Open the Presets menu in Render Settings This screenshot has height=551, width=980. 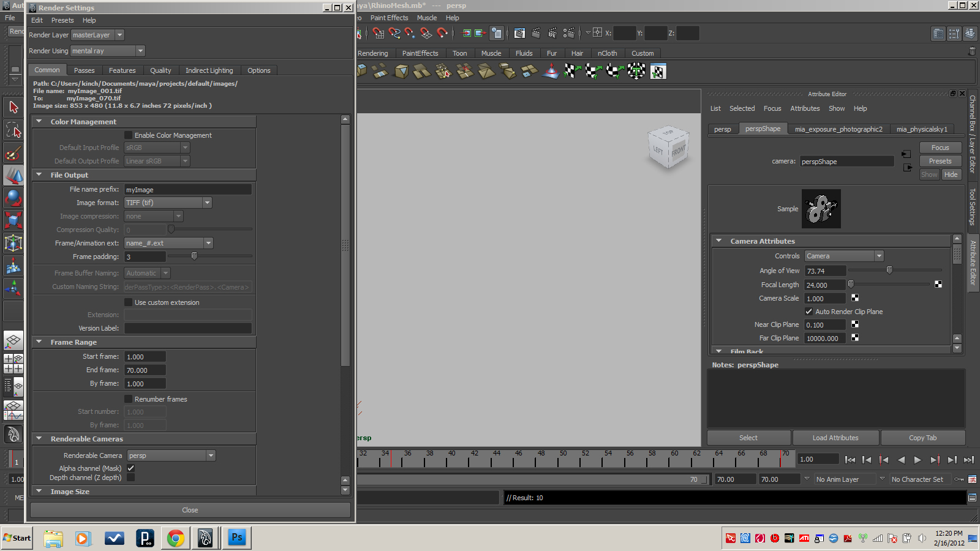coord(62,20)
